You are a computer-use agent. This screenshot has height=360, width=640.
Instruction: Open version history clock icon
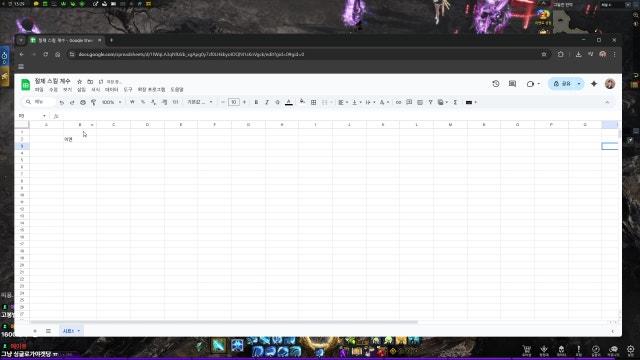pos(496,84)
